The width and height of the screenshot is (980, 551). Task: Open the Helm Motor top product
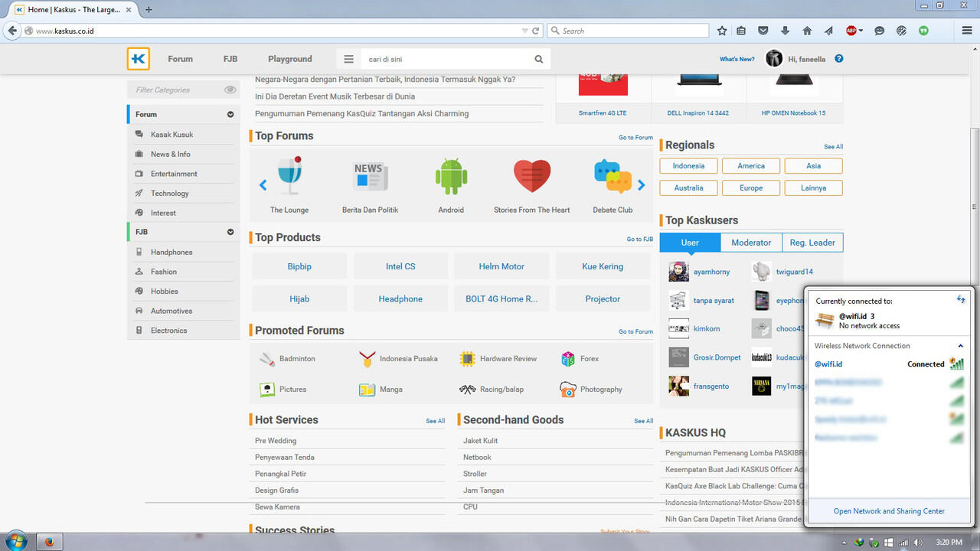click(x=501, y=266)
